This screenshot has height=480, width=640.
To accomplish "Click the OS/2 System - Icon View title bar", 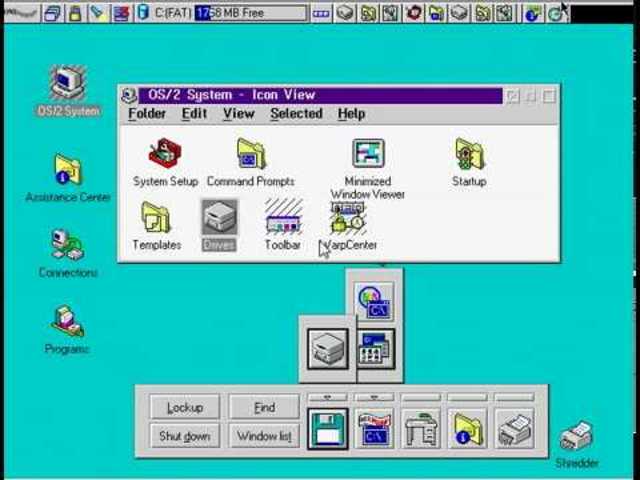I will tap(320, 96).
